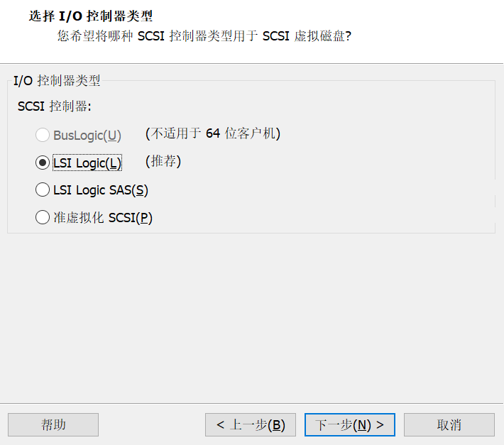This screenshot has height=445, width=504.
Task: Click the disabled BusLogic(U) radio button
Action: click(43, 135)
